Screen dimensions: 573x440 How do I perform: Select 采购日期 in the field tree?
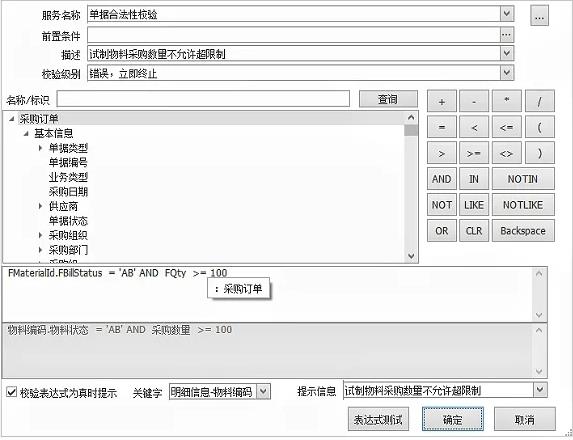pos(68,191)
